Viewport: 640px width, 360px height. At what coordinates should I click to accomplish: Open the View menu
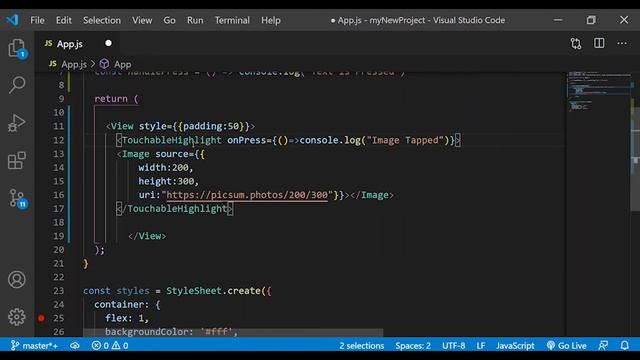coord(142,20)
